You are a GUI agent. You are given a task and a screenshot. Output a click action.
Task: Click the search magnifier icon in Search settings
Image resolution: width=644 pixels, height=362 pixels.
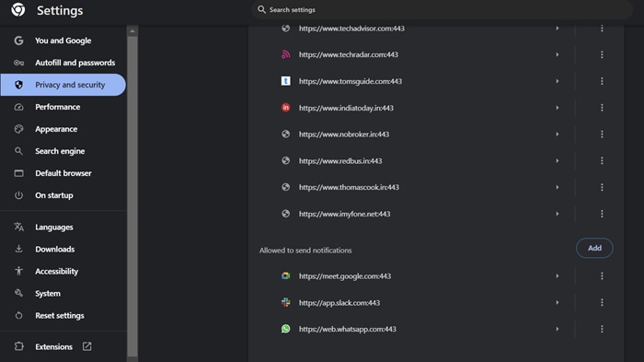[x=261, y=9]
